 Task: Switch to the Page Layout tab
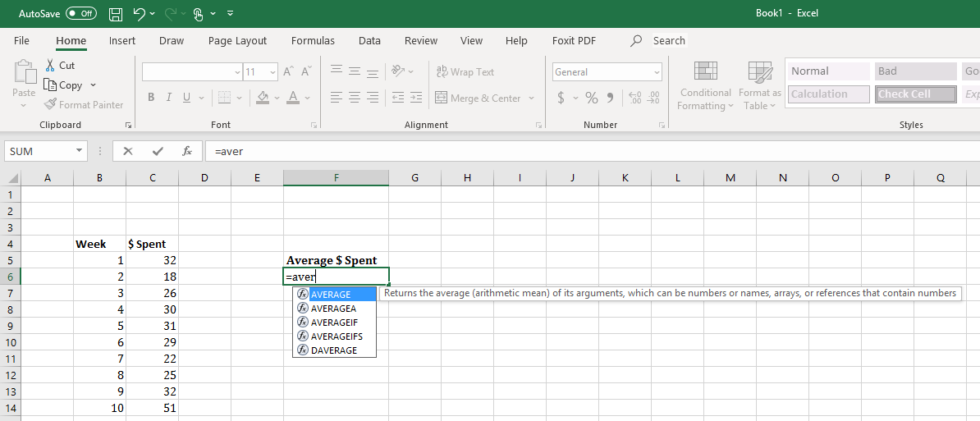point(237,40)
